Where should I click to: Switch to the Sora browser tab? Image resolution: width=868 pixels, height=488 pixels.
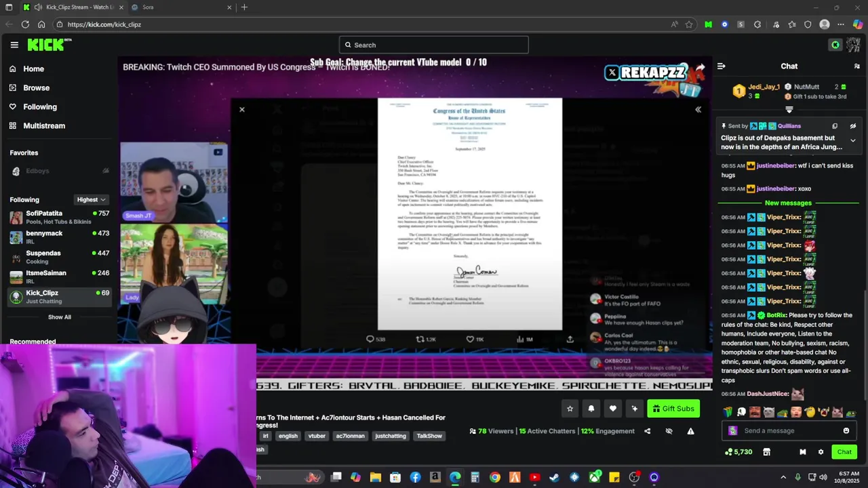click(x=182, y=7)
